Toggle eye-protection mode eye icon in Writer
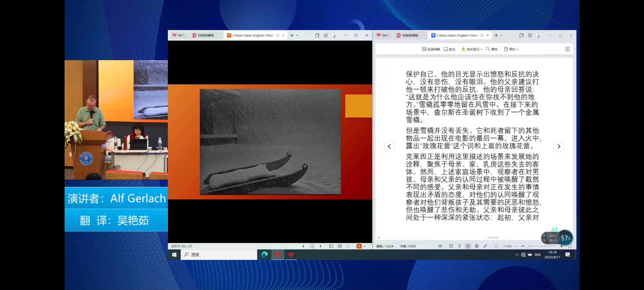644x290 pixels. pyautogui.click(x=440, y=246)
